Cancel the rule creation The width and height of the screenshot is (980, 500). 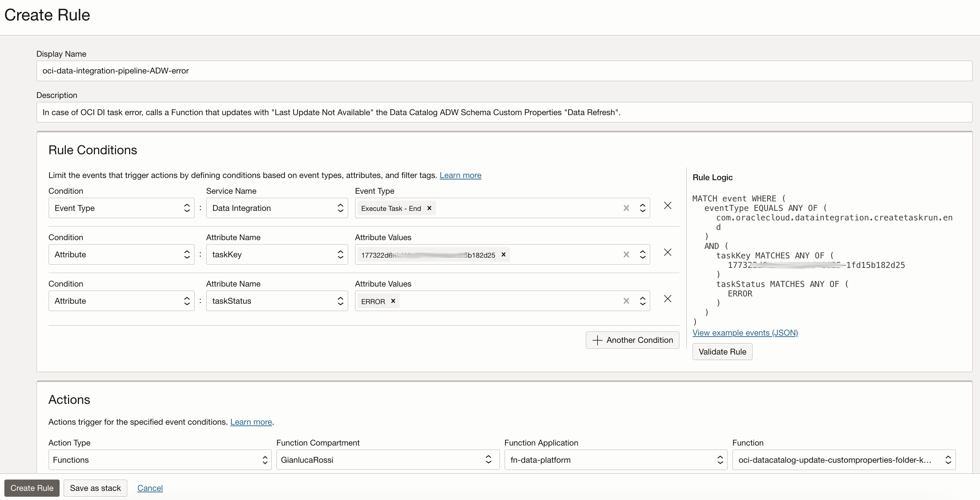tap(150, 488)
